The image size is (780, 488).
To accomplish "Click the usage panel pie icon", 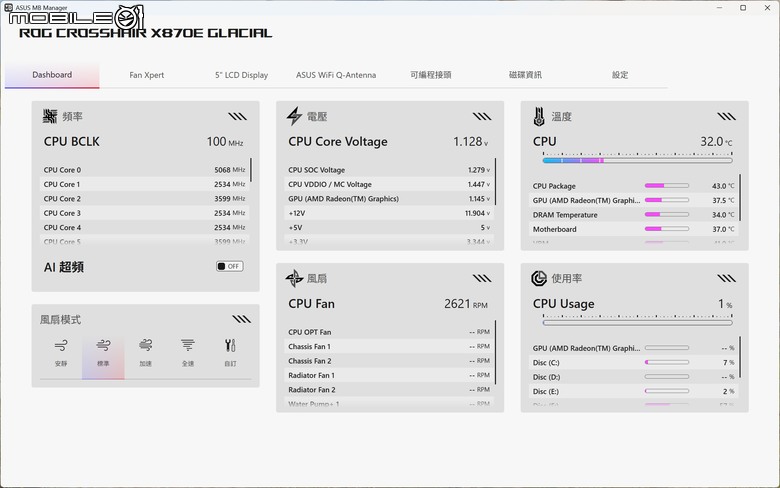I will coord(539,278).
